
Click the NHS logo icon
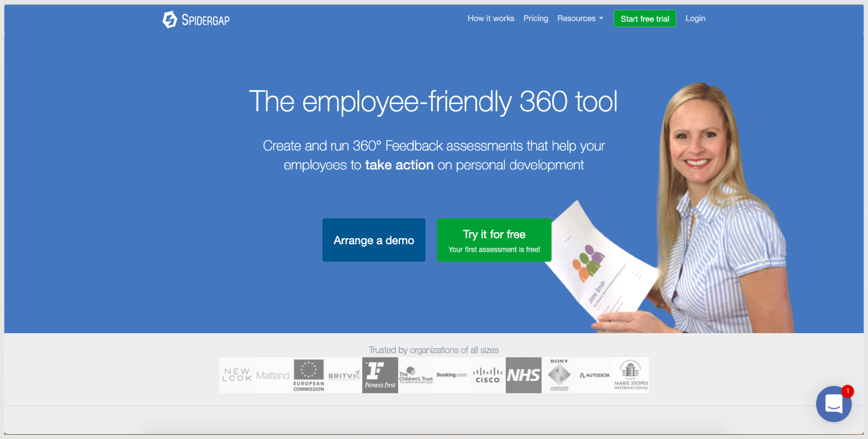(x=524, y=376)
